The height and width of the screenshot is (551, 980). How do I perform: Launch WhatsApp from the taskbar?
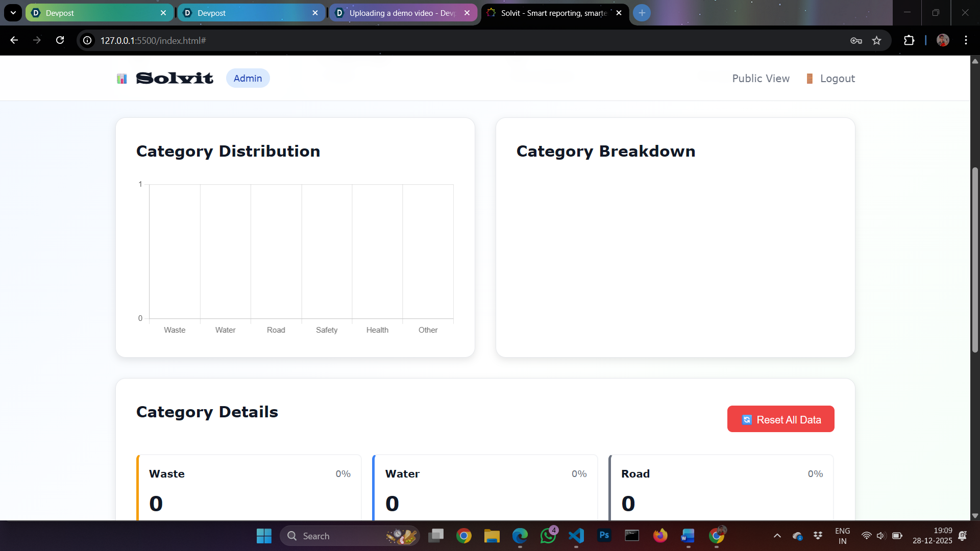coord(548,536)
